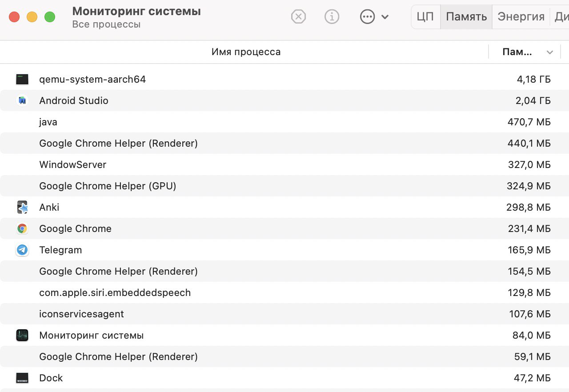Click the 107,6 МБ memory value
Screen dimensions: 569x392
[530, 314]
